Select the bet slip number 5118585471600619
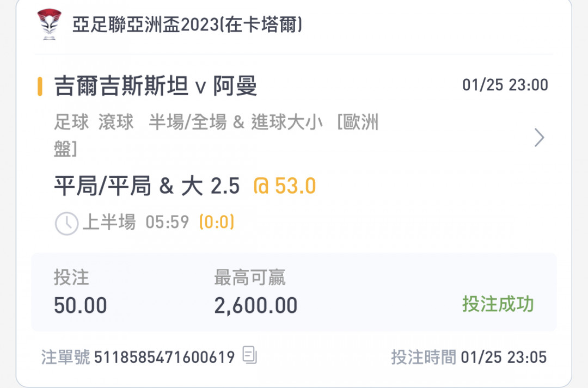 pos(164,357)
